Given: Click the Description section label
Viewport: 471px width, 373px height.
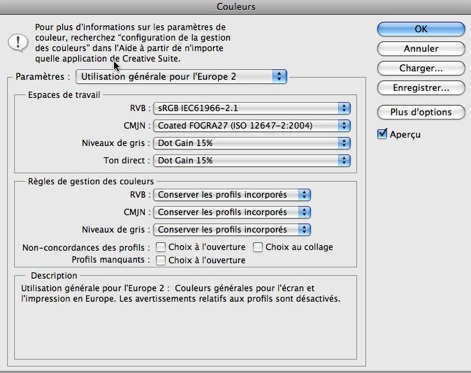Looking at the screenshot, I should click(x=54, y=276).
